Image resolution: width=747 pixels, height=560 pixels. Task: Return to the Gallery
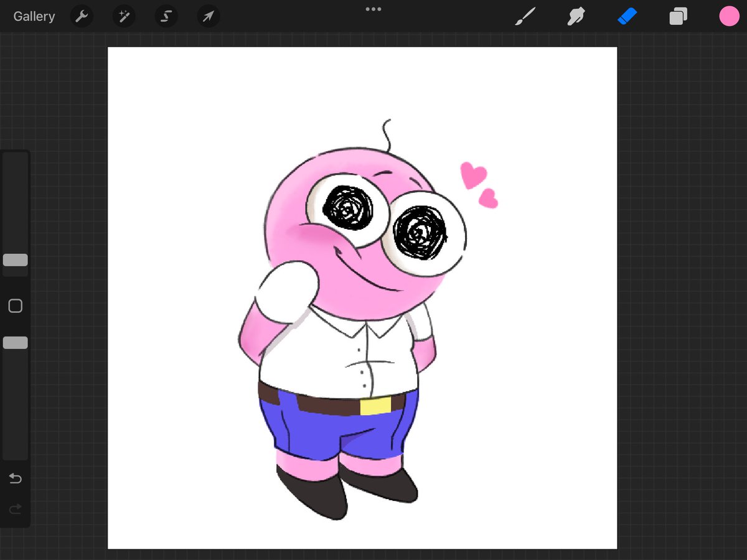tap(34, 16)
